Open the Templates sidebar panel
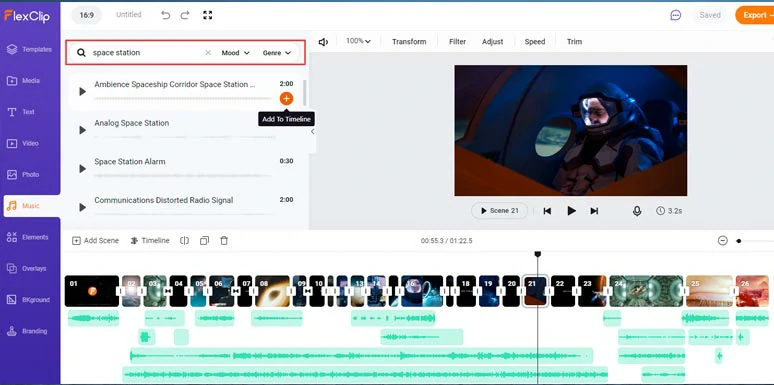This screenshot has width=774, height=385. point(30,49)
